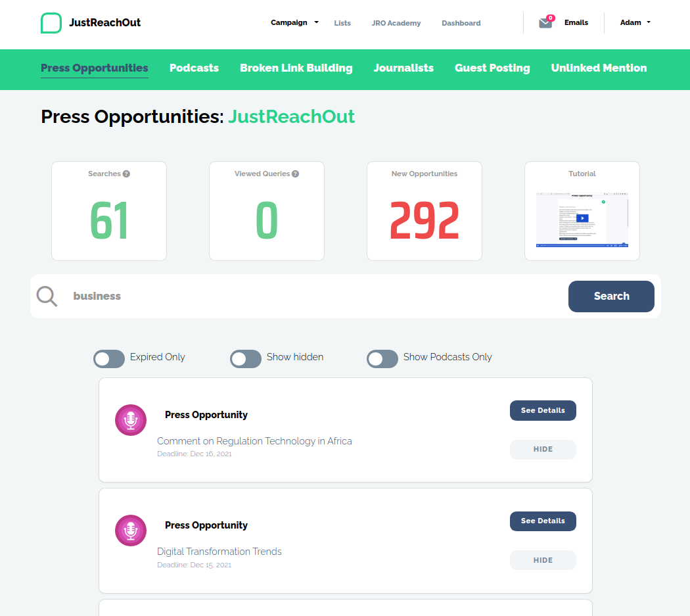The image size is (690, 616).
Task: Select the Unlinked Mention tab
Action: pos(599,68)
